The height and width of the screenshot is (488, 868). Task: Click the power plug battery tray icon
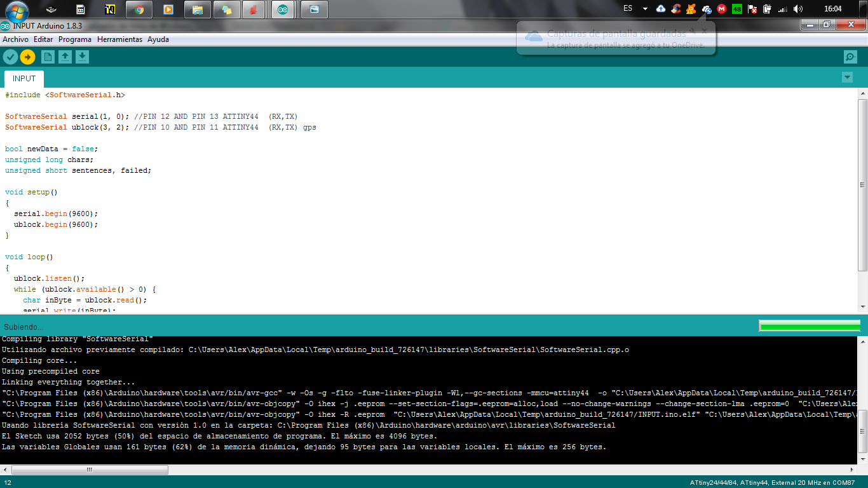click(x=768, y=9)
